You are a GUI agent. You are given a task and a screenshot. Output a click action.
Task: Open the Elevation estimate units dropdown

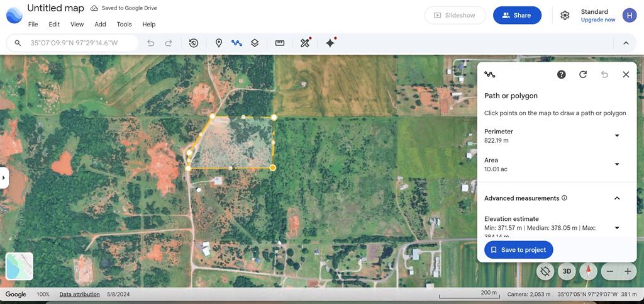[x=616, y=228]
